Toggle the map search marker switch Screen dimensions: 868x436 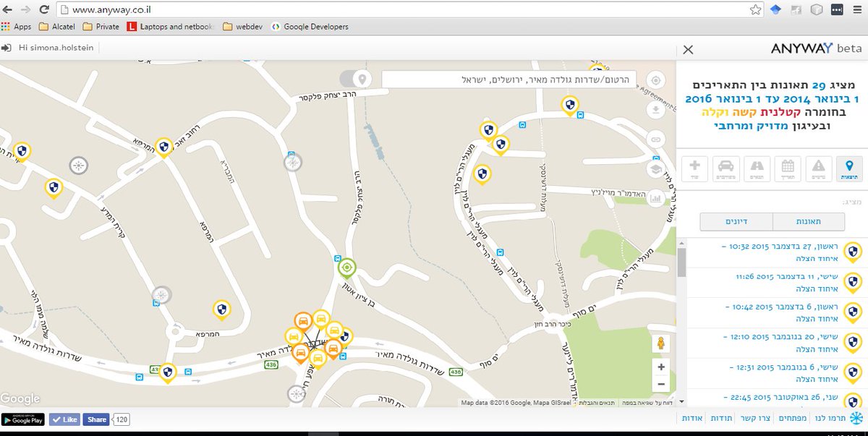[356, 79]
